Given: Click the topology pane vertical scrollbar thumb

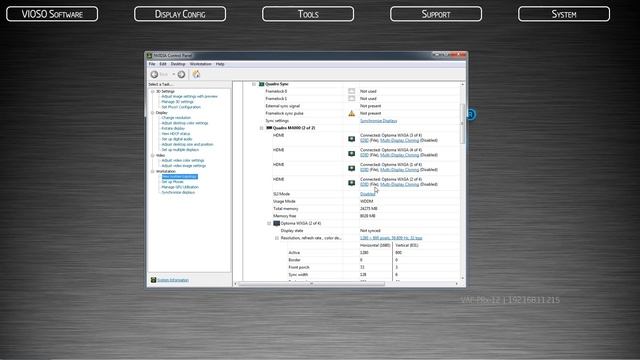Looking at the screenshot, I should pyautogui.click(x=462, y=123).
